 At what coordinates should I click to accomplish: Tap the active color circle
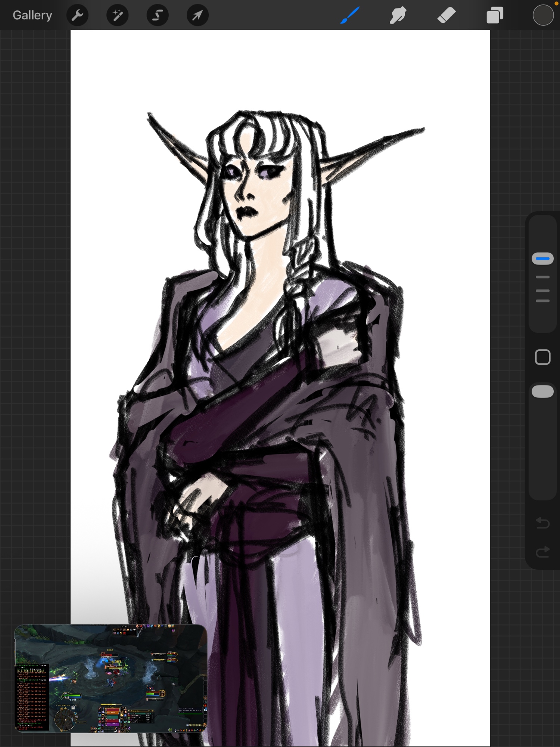click(x=543, y=15)
